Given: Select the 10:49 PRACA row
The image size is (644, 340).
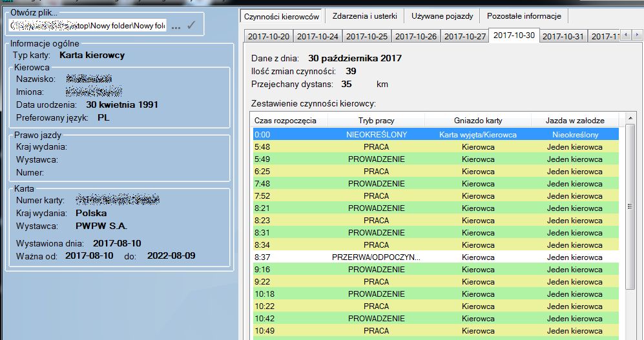Looking at the screenshot, I should (x=436, y=331).
